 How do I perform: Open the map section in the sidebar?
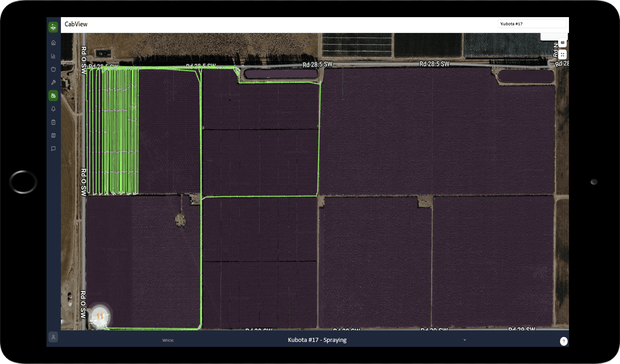pyautogui.click(x=53, y=135)
